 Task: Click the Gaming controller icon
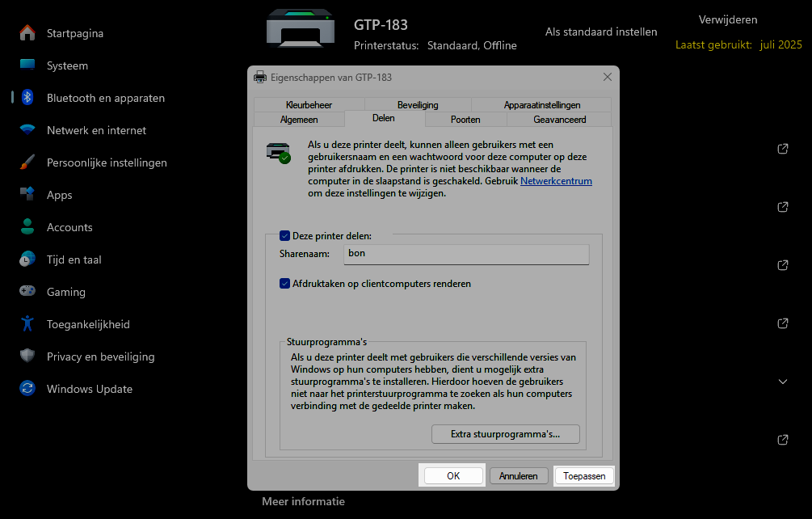click(x=27, y=292)
